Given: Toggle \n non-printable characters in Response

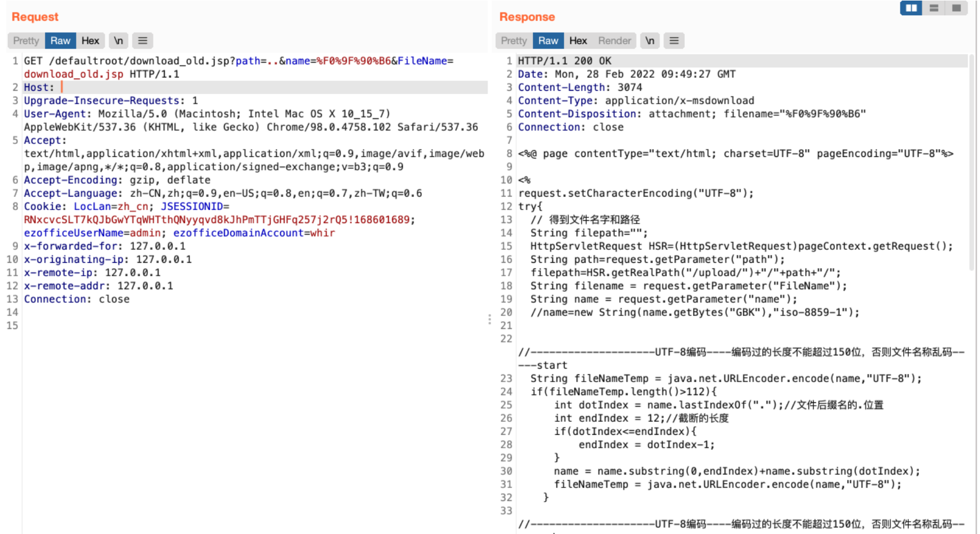Looking at the screenshot, I should (649, 40).
